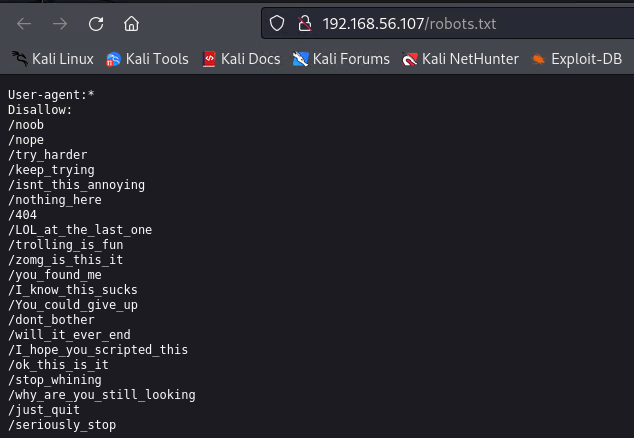Click the /try_harder disallow entry
Screen dimensions: 634x438
[48, 155]
